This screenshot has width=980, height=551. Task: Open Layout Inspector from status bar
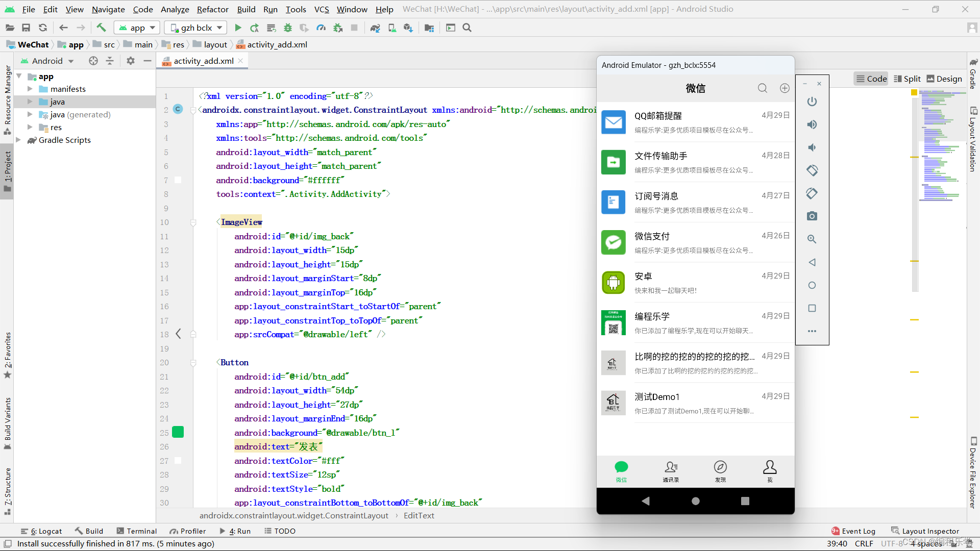tap(925, 531)
